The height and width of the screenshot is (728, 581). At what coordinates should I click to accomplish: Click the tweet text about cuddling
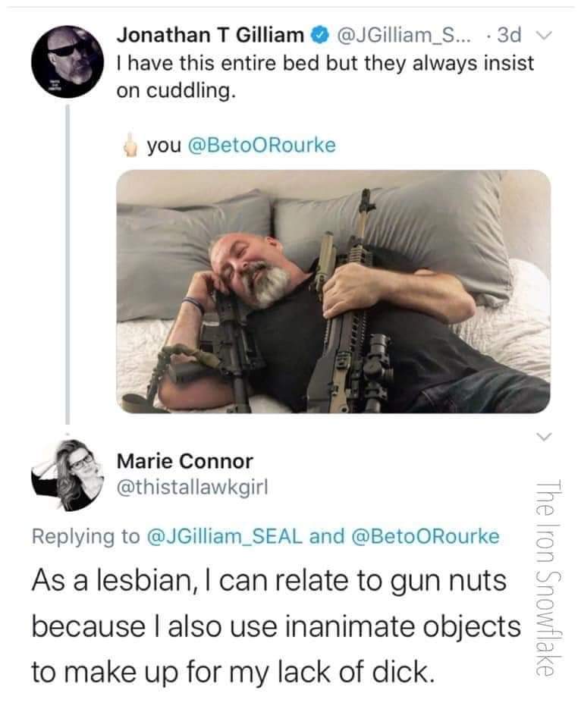click(325, 77)
